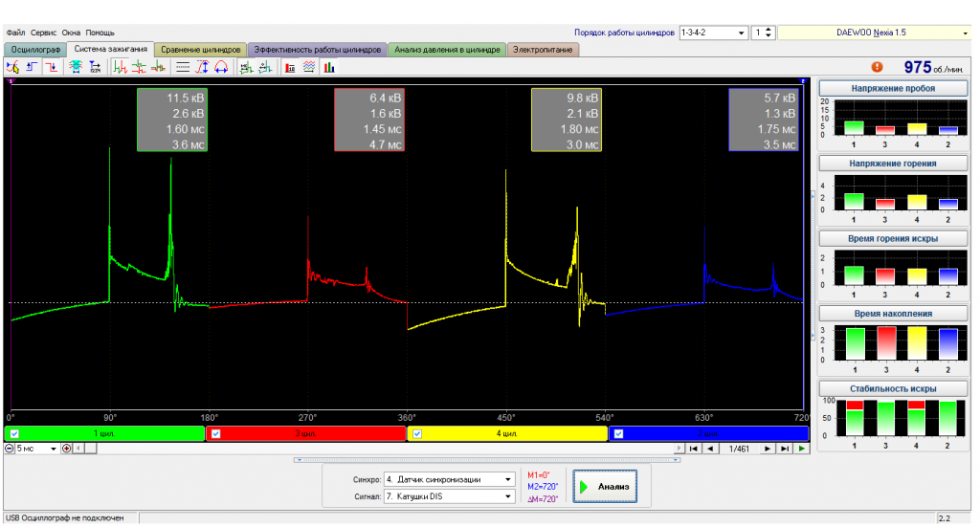Open the Синхро sync source dropdown
980x527 pixels.
pyautogui.click(x=449, y=479)
